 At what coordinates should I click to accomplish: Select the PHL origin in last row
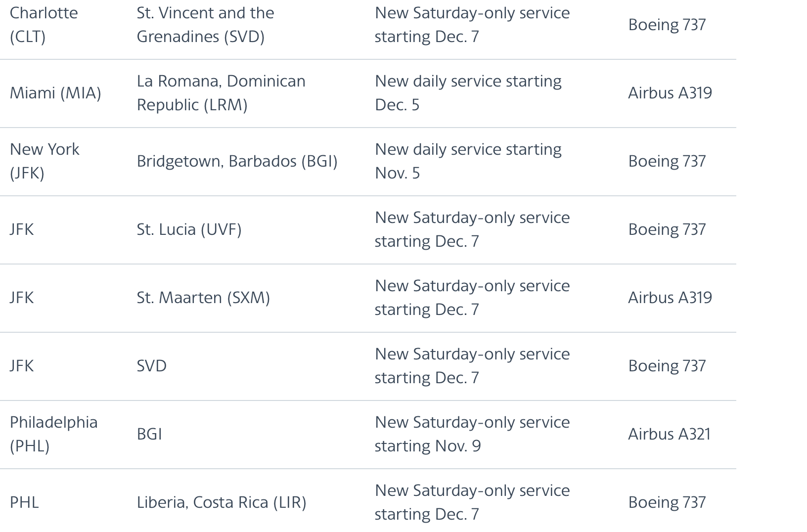tap(24, 502)
